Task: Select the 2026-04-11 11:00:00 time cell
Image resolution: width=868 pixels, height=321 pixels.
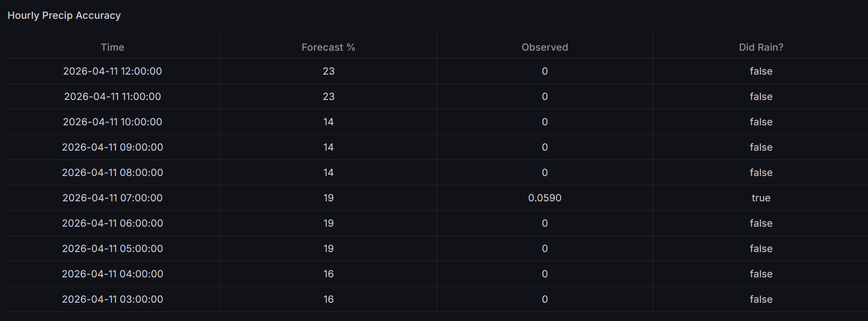Action: pos(112,97)
